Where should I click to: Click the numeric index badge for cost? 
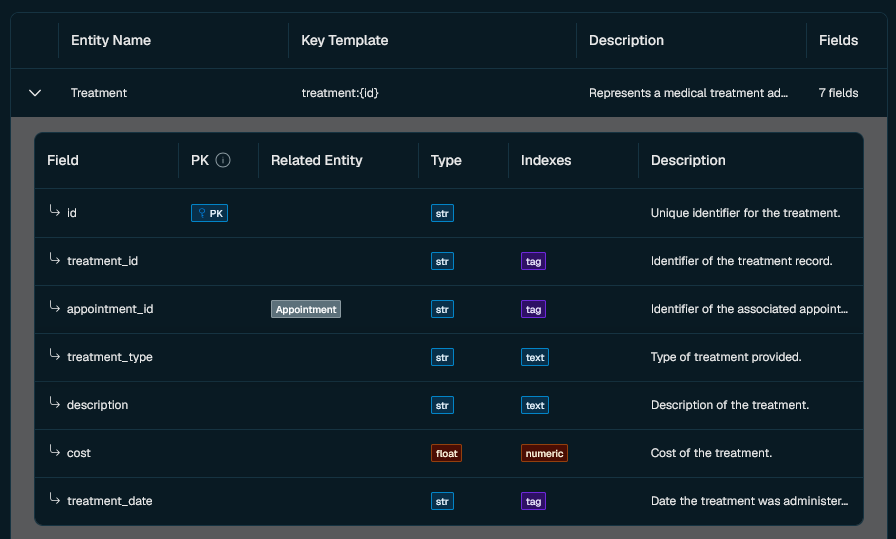[x=544, y=453]
